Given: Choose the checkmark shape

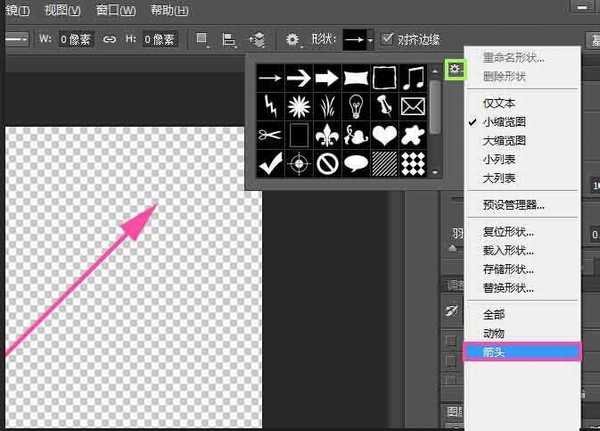Looking at the screenshot, I should [270, 163].
